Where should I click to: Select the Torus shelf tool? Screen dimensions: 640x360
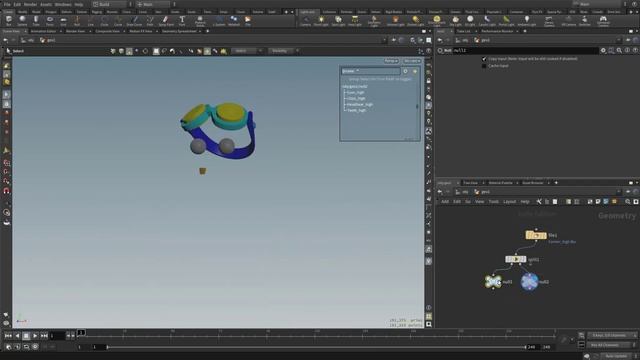(49, 20)
